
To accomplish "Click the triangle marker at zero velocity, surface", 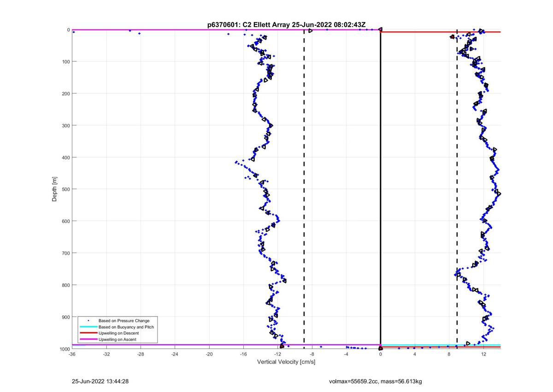I will (x=380, y=29).
